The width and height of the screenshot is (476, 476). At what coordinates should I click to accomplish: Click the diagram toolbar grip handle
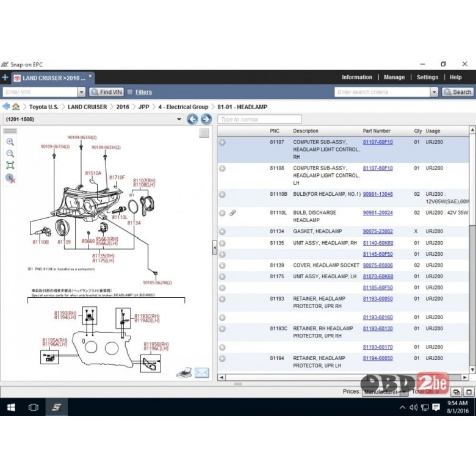[x=10, y=131]
